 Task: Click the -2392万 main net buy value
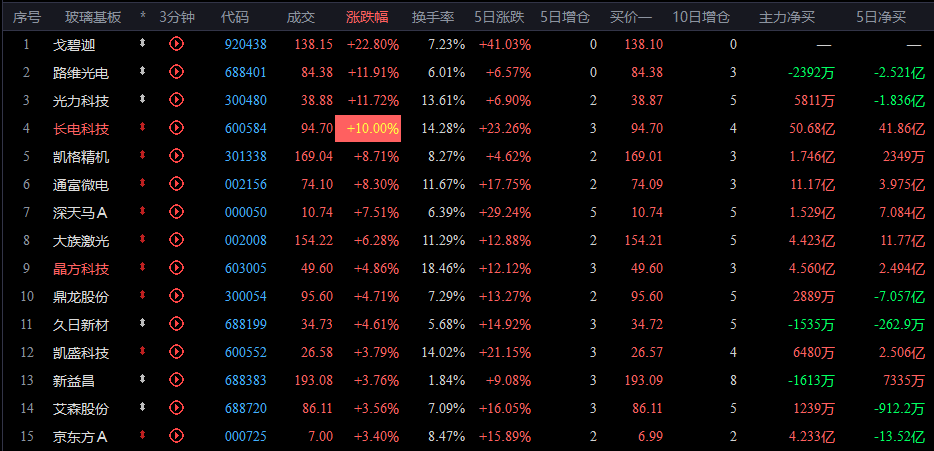[x=811, y=73]
